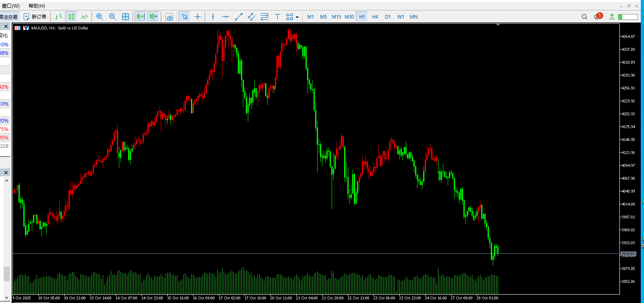Image resolution: width=644 pixels, height=303 pixels.
Task: Toggle chart auto scroll to latest bar
Action: pyautogui.click(x=140, y=17)
